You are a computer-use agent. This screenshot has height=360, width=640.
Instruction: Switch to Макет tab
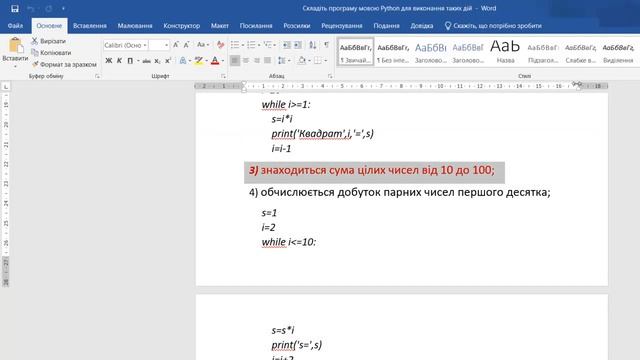(220, 26)
